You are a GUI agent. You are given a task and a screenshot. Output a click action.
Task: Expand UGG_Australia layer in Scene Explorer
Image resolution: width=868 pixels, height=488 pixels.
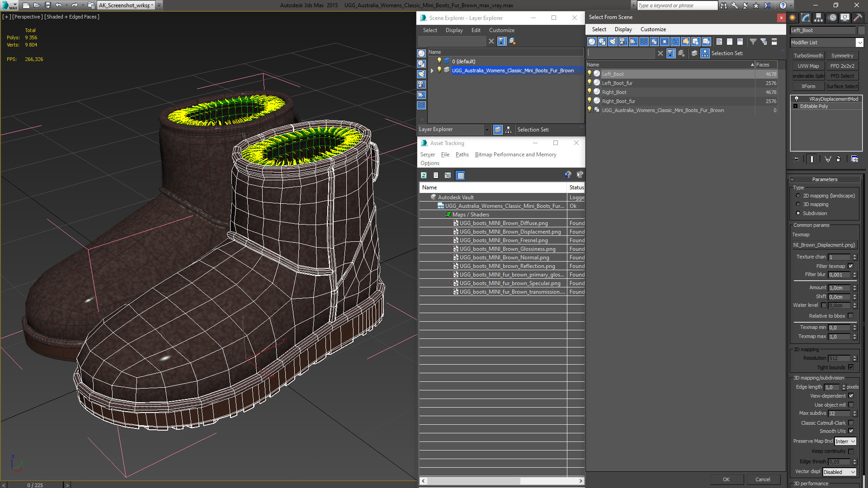[432, 70]
